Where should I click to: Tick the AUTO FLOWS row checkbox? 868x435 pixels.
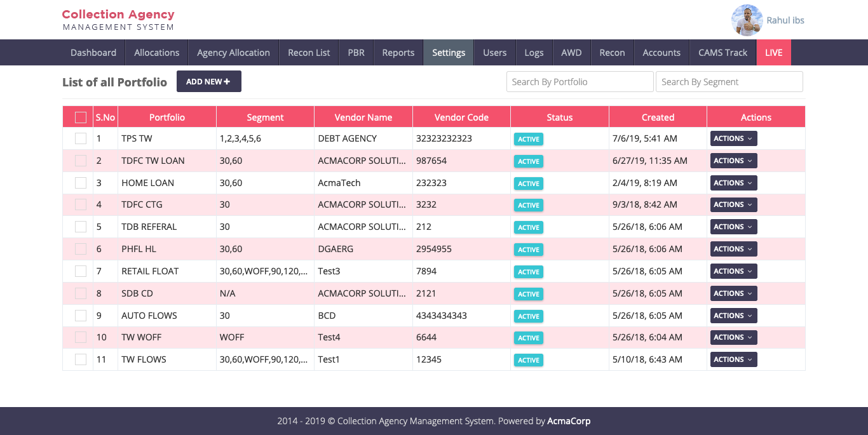pos(81,316)
